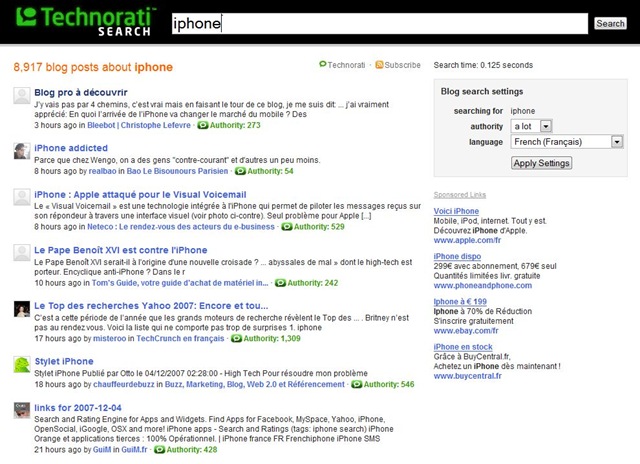The width and height of the screenshot is (640, 464).
Task: Click into the search field containing iphone
Action: (x=380, y=23)
